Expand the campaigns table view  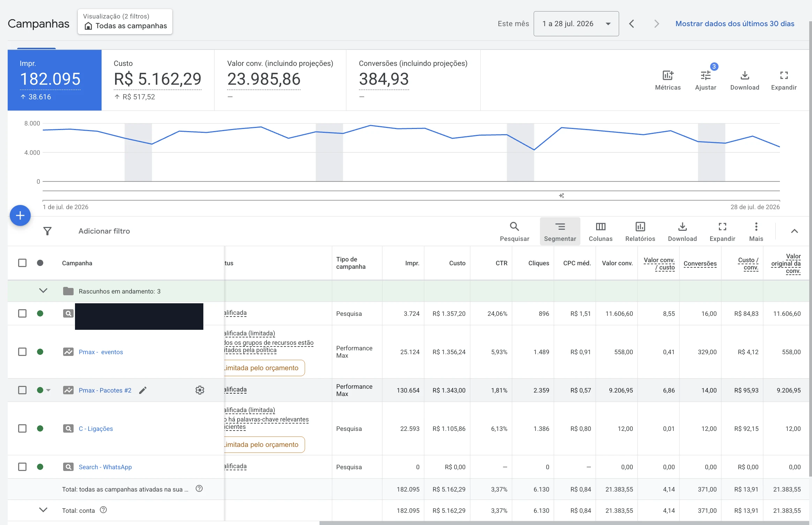click(x=722, y=231)
